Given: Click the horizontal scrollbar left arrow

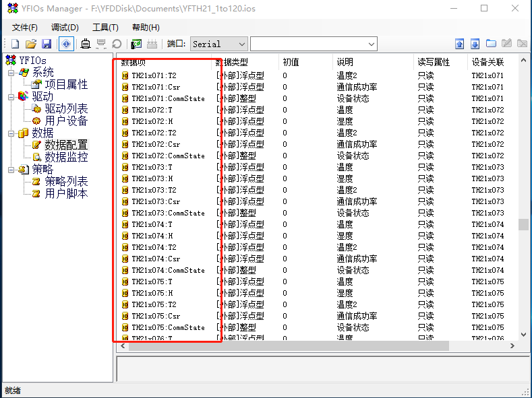Looking at the screenshot, I should point(123,346).
